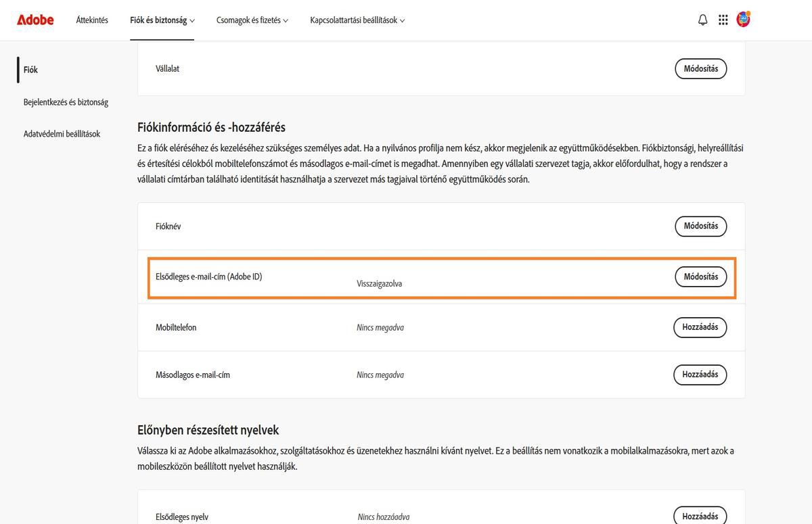Select the Áttekintés menu item

click(x=91, y=20)
